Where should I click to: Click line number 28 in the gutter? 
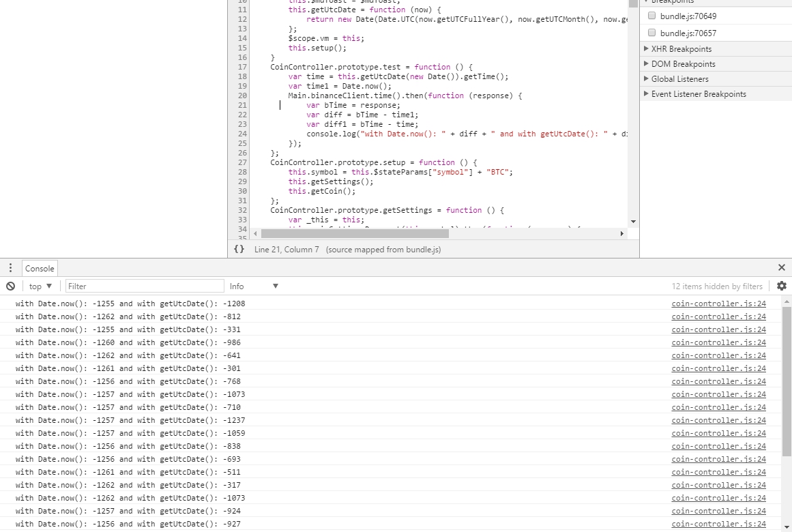(242, 172)
